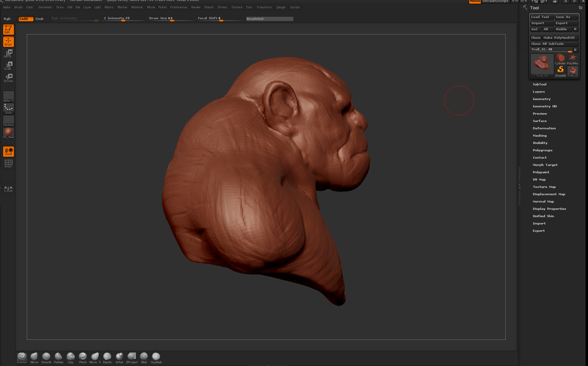This screenshot has height=366, width=588.
Task: Select the Flatten brush
Action: coord(58,358)
